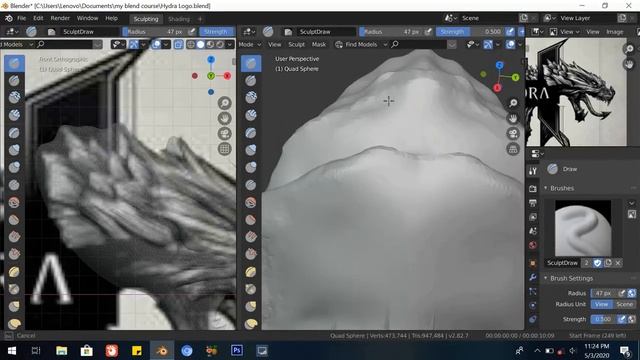Open the Modifiers wrench properties tab
This screenshot has height=360, width=640.
click(533, 278)
